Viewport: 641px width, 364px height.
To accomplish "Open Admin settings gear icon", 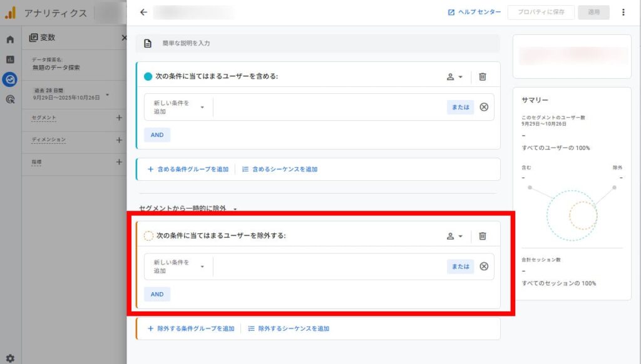I will point(10,358).
